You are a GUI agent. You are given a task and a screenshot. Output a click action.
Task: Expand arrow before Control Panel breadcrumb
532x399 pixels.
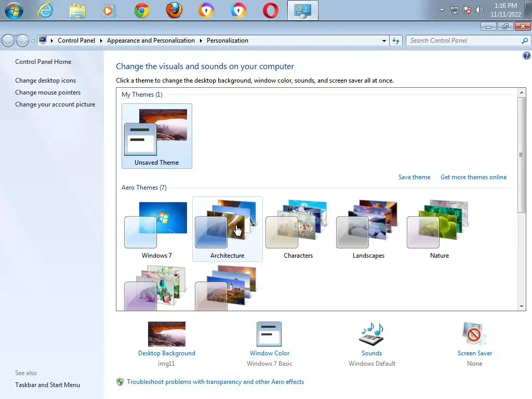pyautogui.click(x=51, y=41)
